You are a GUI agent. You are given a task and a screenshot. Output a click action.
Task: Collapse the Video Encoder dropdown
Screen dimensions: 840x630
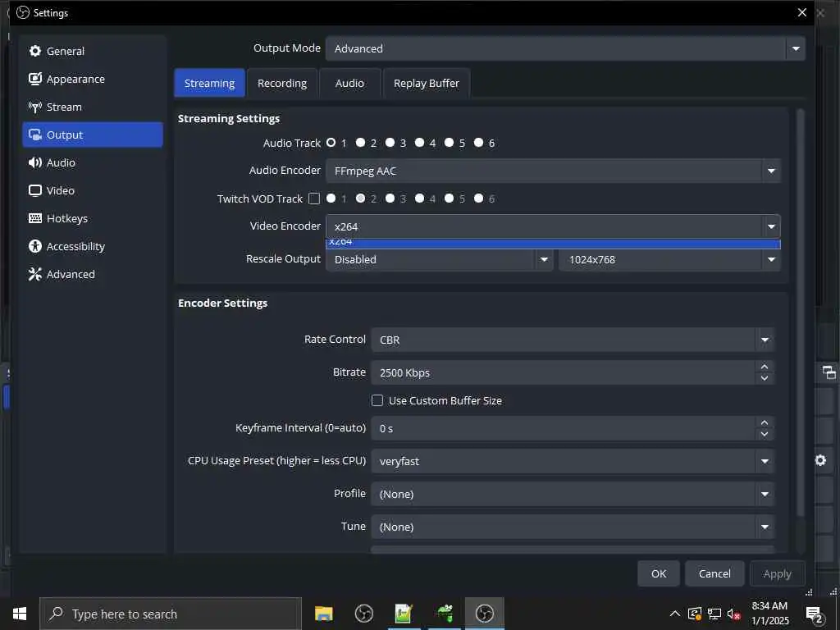tap(553, 226)
